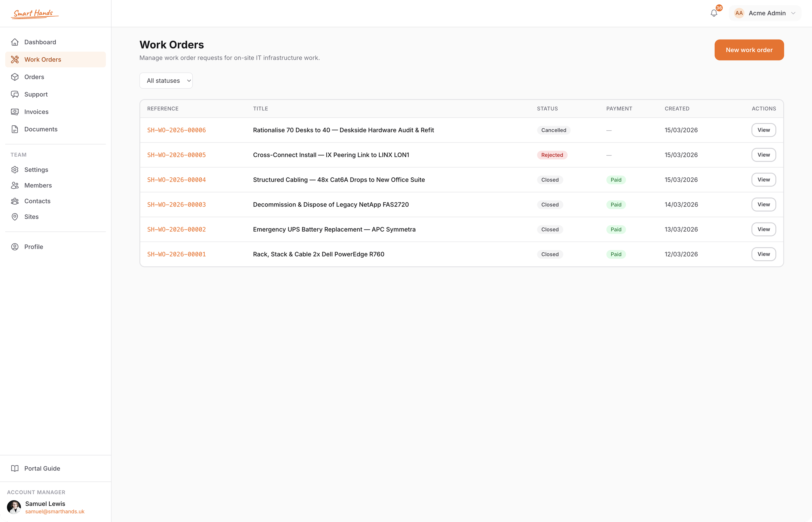812x522 pixels.
Task: Click the Sites map pin icon
Action: pos(15,217)
